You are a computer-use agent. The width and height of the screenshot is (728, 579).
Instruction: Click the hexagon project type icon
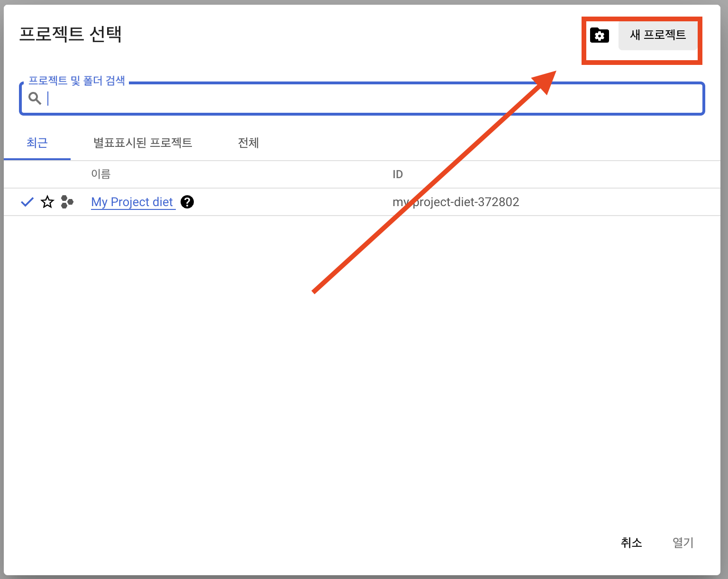67,202
